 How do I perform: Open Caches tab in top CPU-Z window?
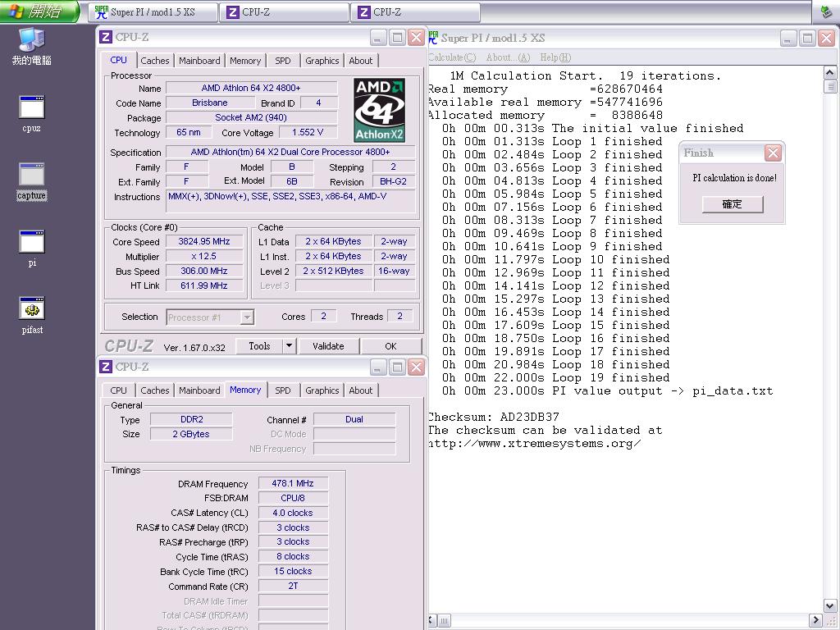coord(155,61)
